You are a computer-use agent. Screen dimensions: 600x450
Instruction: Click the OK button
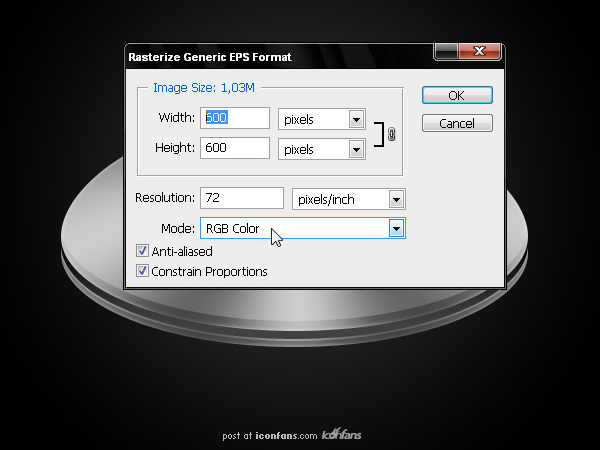[x=457, y=95]
